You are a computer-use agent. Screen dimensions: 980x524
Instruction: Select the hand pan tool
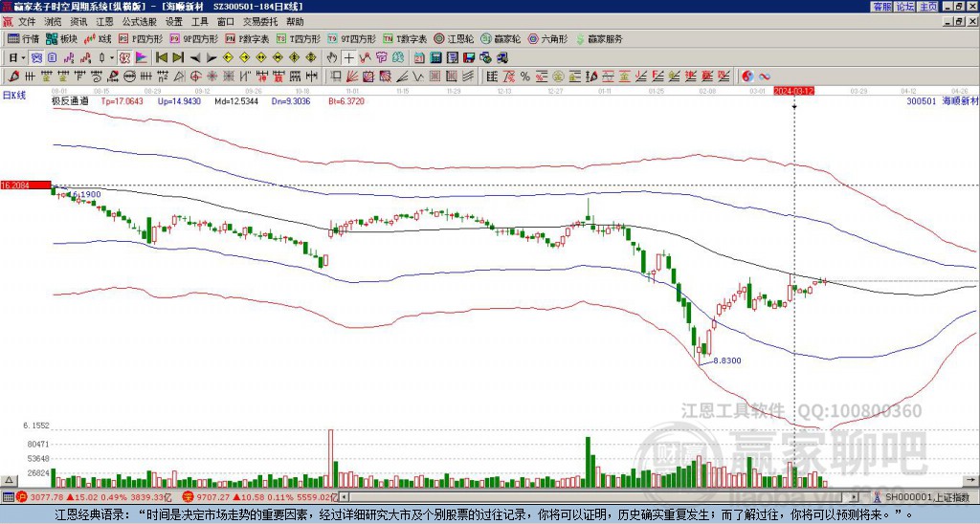(332, 58)
